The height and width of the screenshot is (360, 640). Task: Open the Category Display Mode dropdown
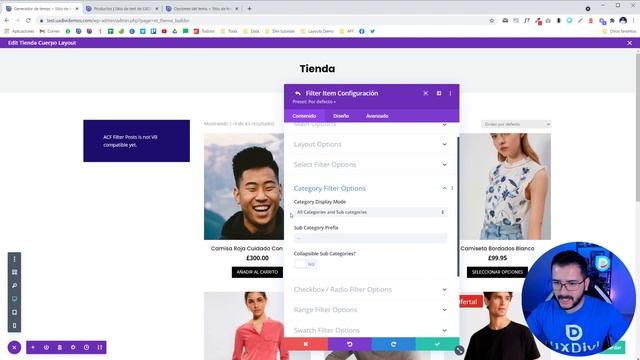[x=371, y=212]
